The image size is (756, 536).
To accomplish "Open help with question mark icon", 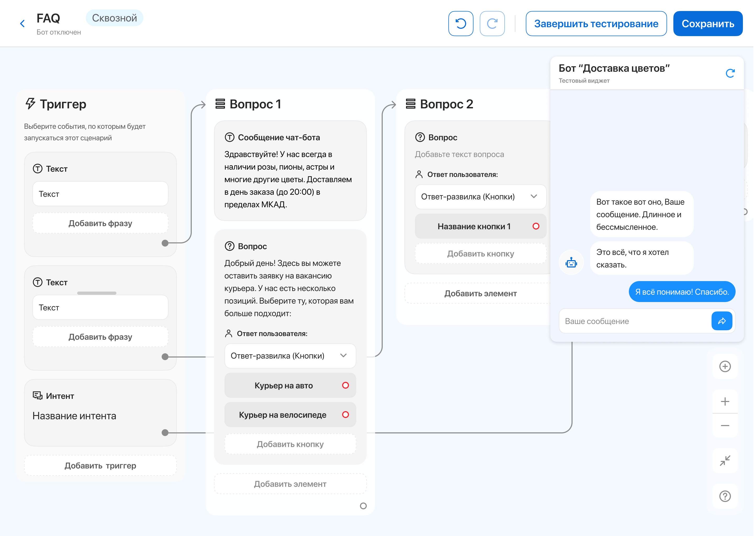I will pyautogui.click(x=725, y=496).
